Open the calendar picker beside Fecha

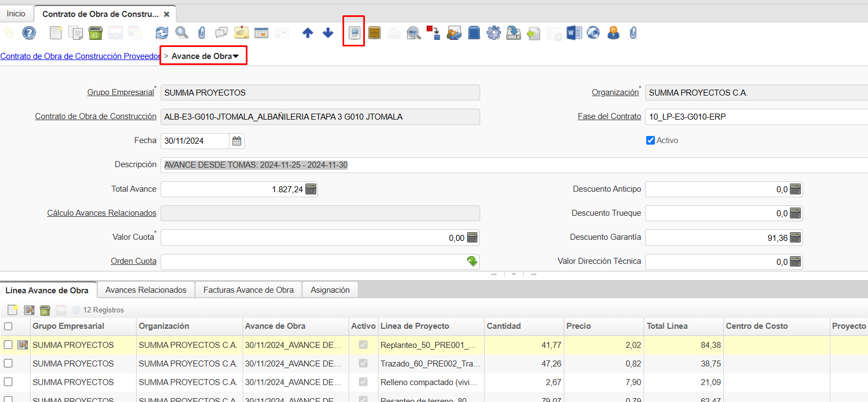237,141
